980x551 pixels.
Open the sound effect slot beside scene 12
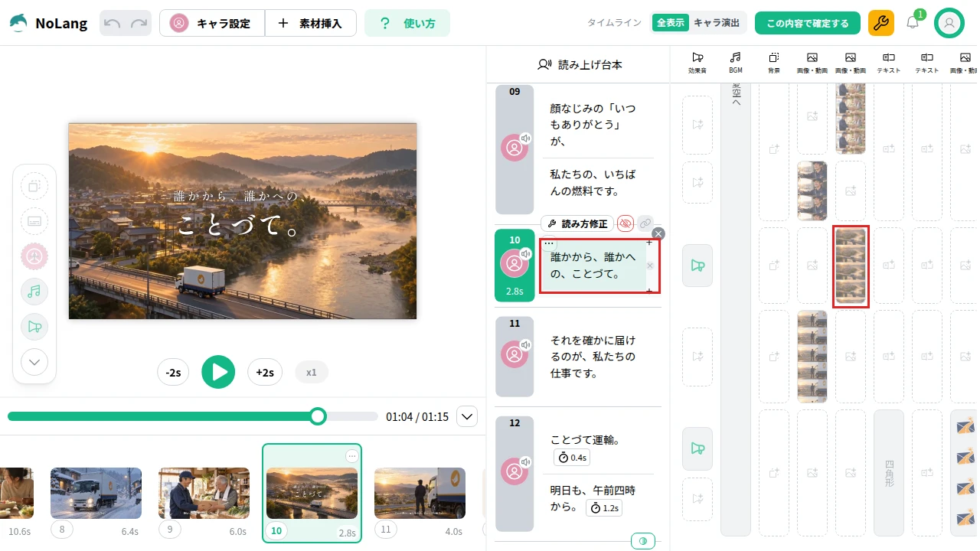click(697, 448)
